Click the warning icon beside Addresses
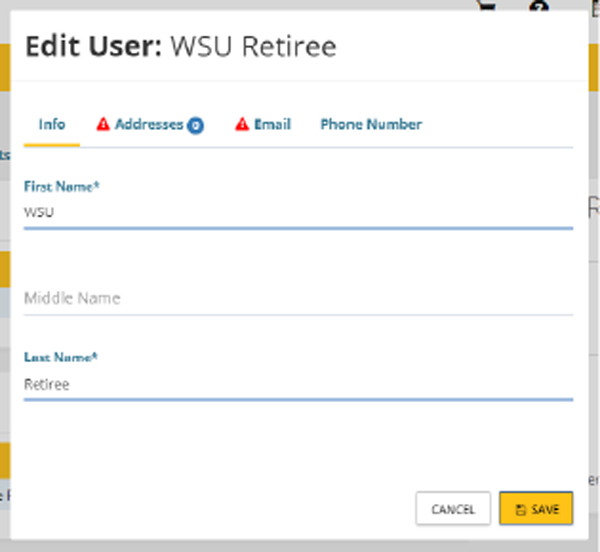 pos(103,125)
